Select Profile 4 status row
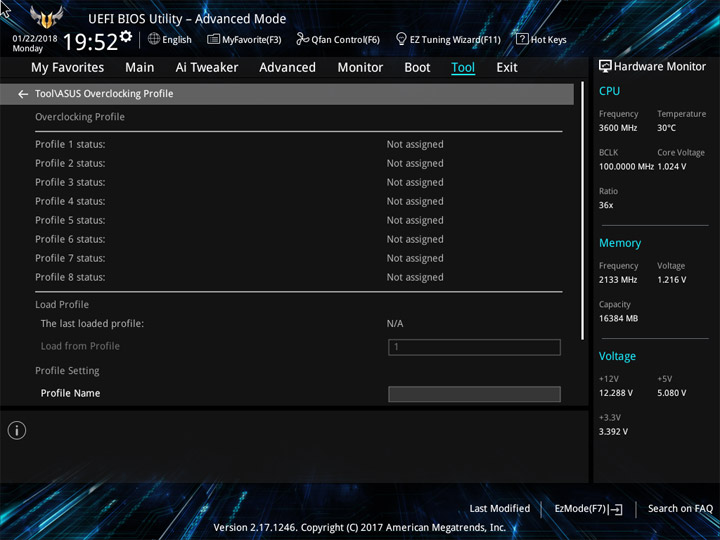 298,201
